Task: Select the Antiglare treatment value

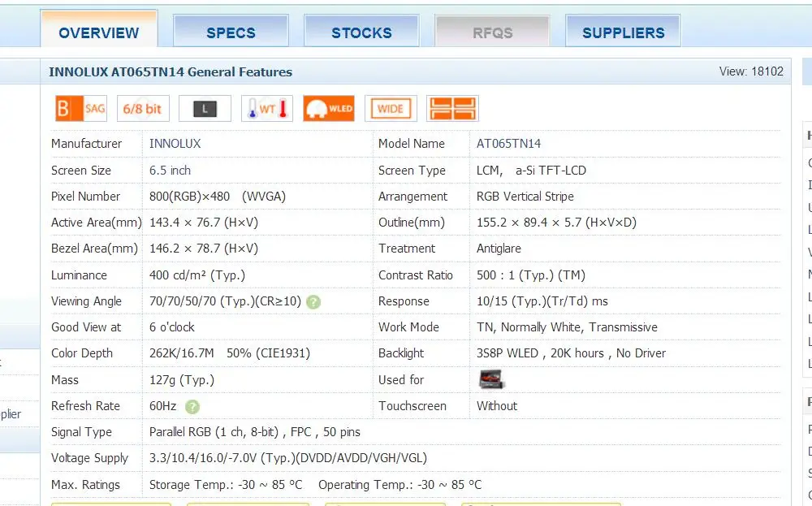Action: (499, 248)
